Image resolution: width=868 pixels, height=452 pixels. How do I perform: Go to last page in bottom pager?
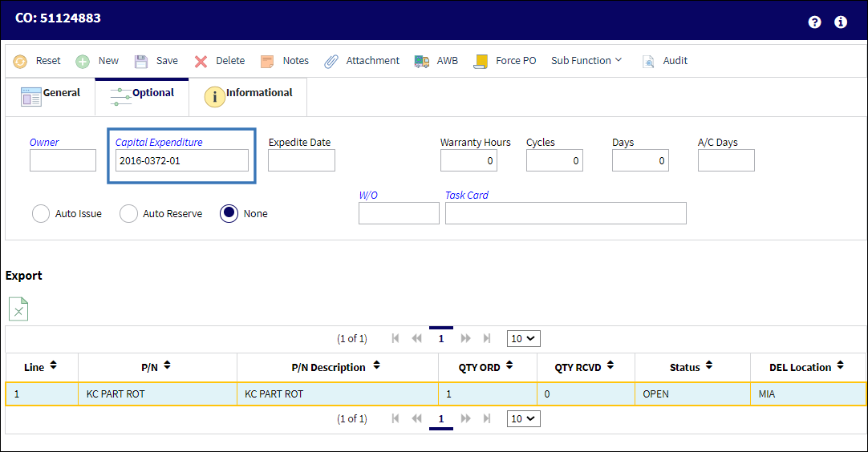coord(487,418)
